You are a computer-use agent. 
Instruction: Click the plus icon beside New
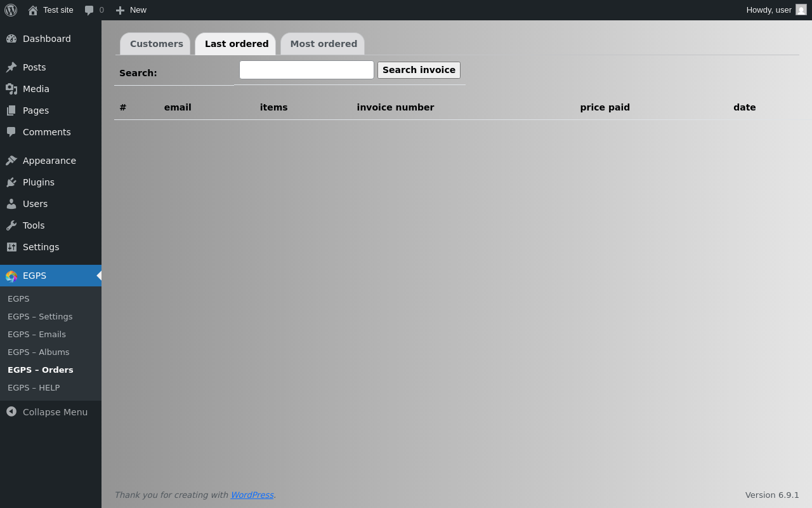click(120, 10)
